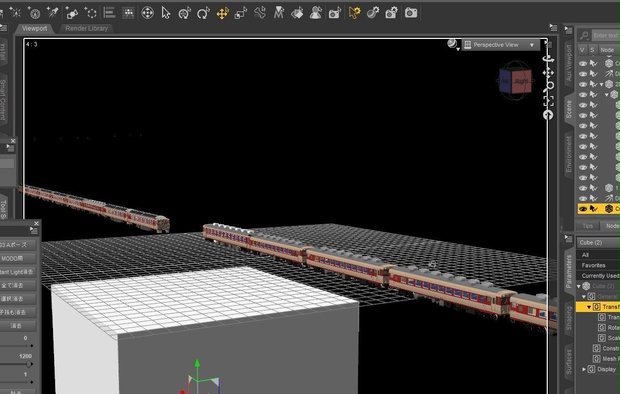The width and height of the screenshot is (620, 394).
Task: Toggle selectable arrow of row labeled 1
Action: 594,188
